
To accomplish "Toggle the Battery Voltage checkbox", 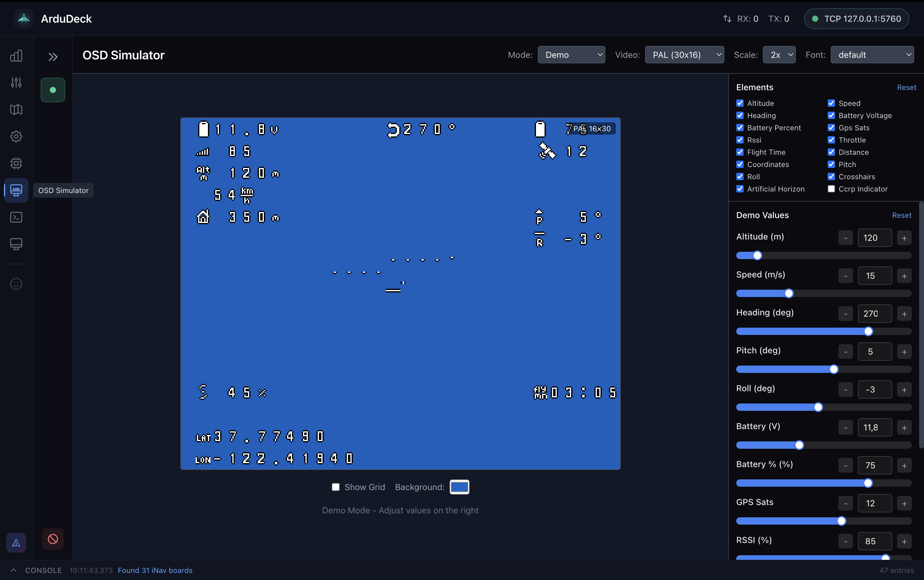I will (831, 115).
